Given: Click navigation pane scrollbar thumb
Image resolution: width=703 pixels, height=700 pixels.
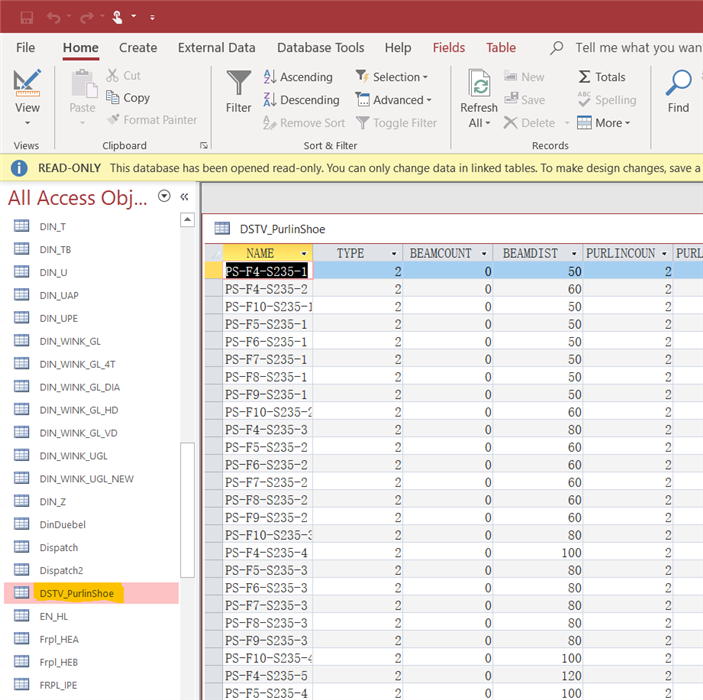Looking at the screenshot, I should pos(187,510).
